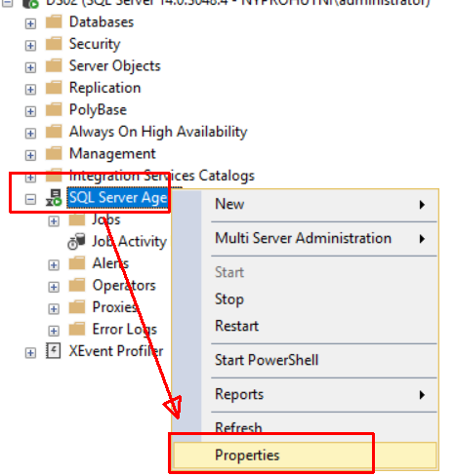The width and height of the screenshot is (455, 476).
Task: Select Always On High Availability item
Action: click(158, 132)
